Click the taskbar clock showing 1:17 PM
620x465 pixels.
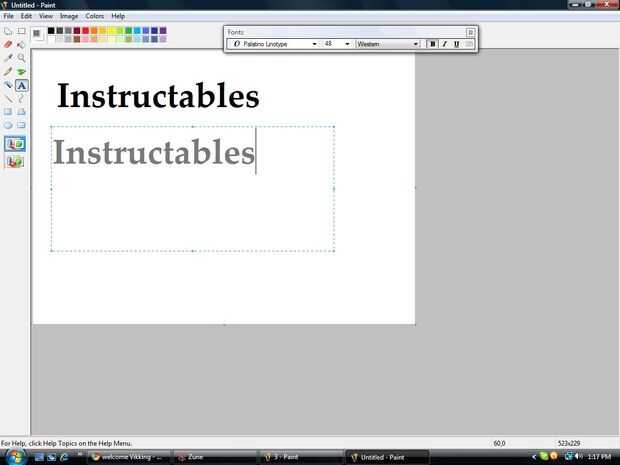599,457
